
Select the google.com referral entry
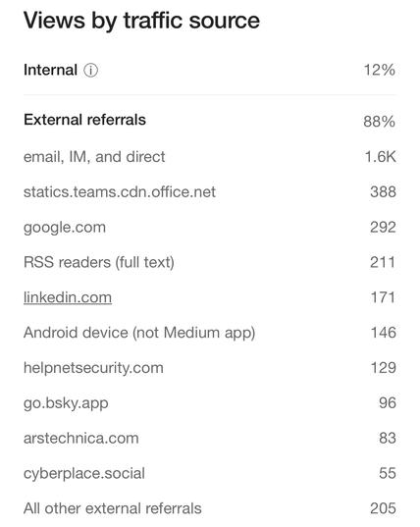click(x=65, y=228)
